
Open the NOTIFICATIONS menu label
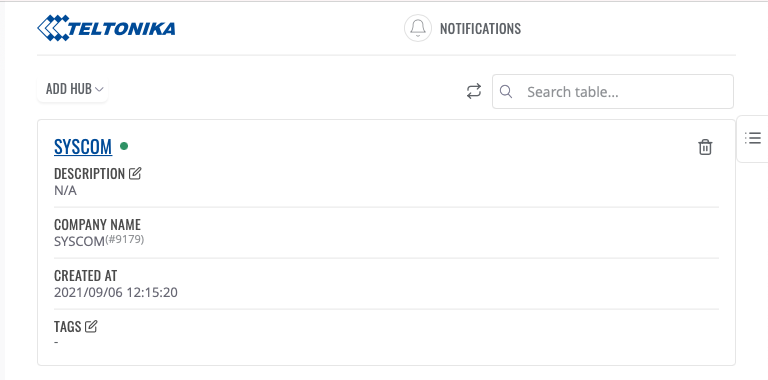(x=480, y=28)
